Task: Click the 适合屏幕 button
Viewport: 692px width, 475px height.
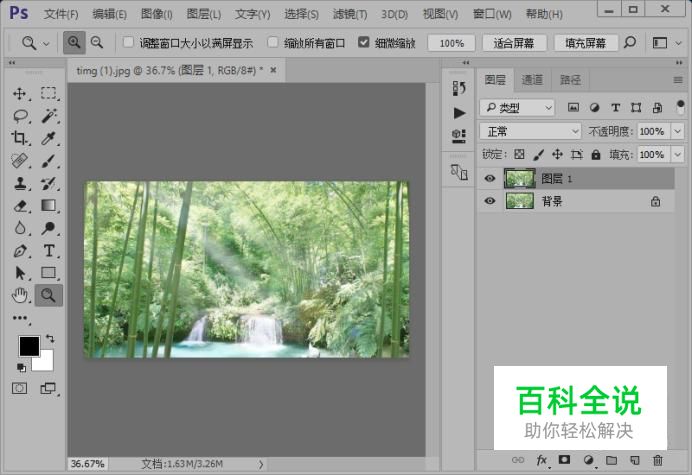Action: [x=514, y=43]
